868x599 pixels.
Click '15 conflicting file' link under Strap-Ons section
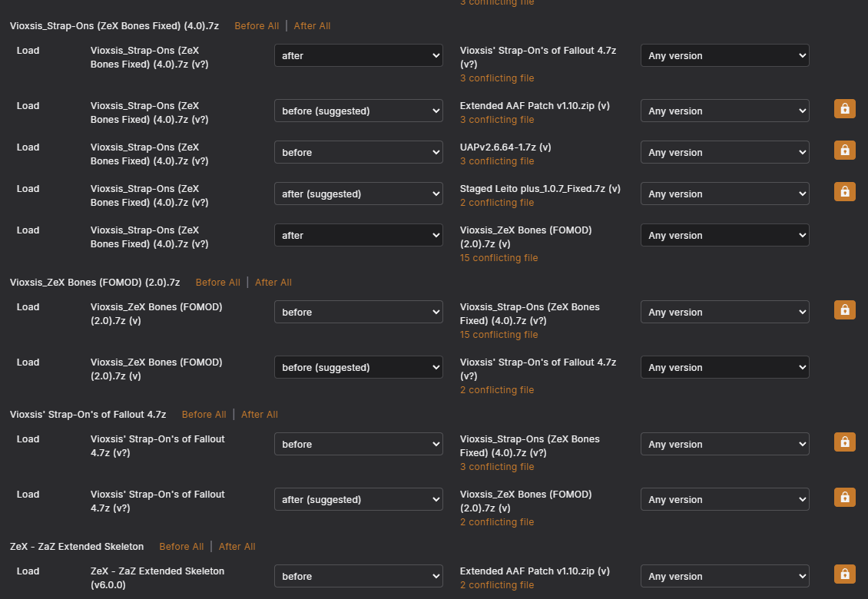(x=499, y=258)
